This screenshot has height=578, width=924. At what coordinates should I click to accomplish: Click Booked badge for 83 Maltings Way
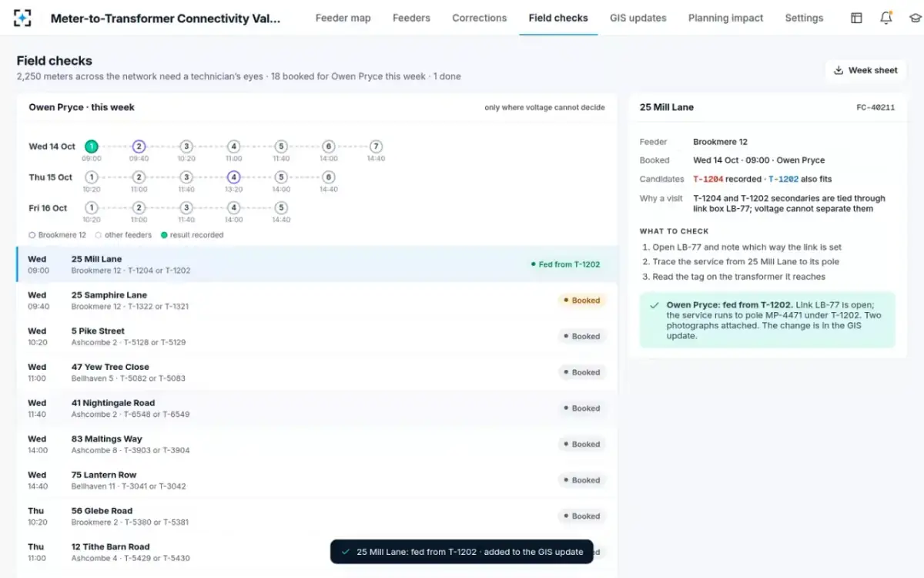(582, 444)
